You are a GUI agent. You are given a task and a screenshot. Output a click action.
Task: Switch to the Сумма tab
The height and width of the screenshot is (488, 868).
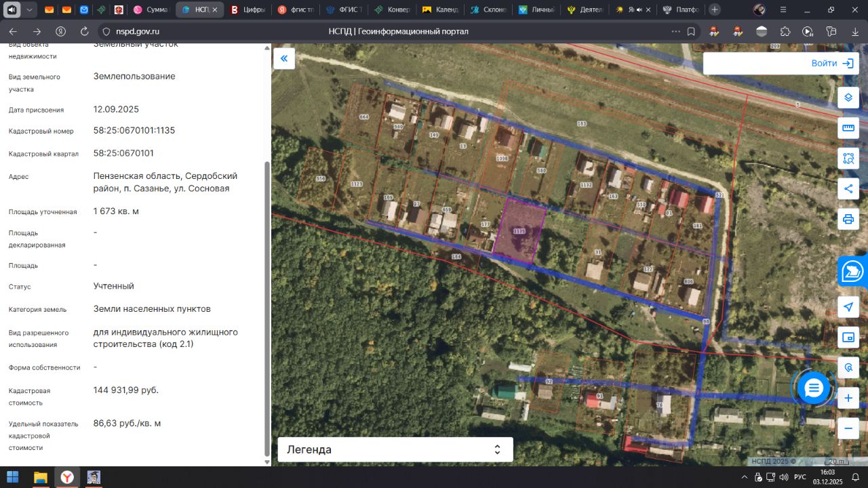coord(151,10)
